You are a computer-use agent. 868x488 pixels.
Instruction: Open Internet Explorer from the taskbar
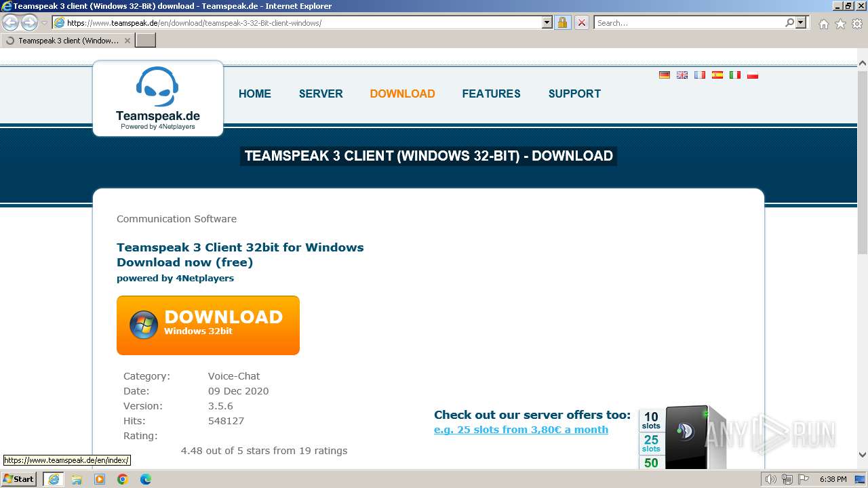(53, 479)
